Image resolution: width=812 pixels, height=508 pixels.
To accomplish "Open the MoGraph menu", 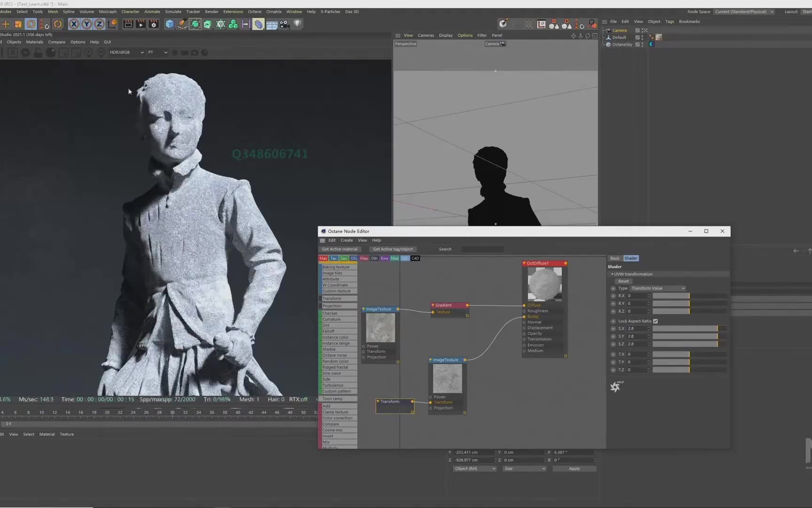I will click(x=108, y=12).
